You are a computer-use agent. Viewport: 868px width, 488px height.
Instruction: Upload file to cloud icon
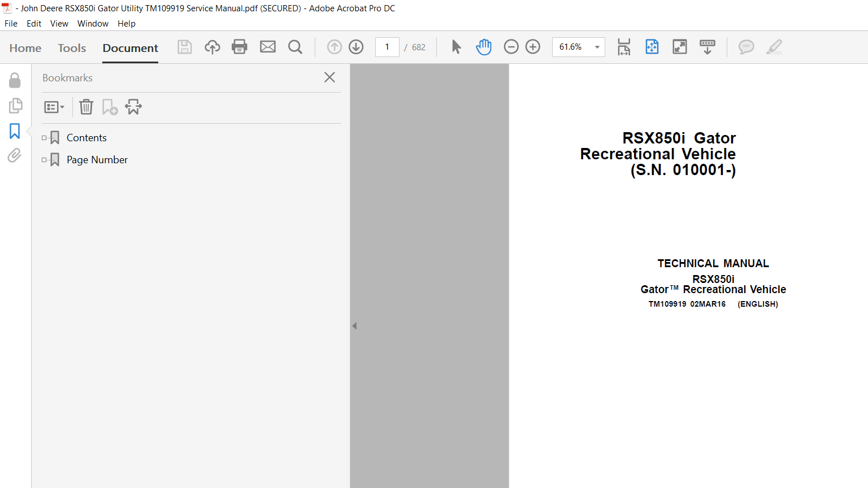click(212, 47)
